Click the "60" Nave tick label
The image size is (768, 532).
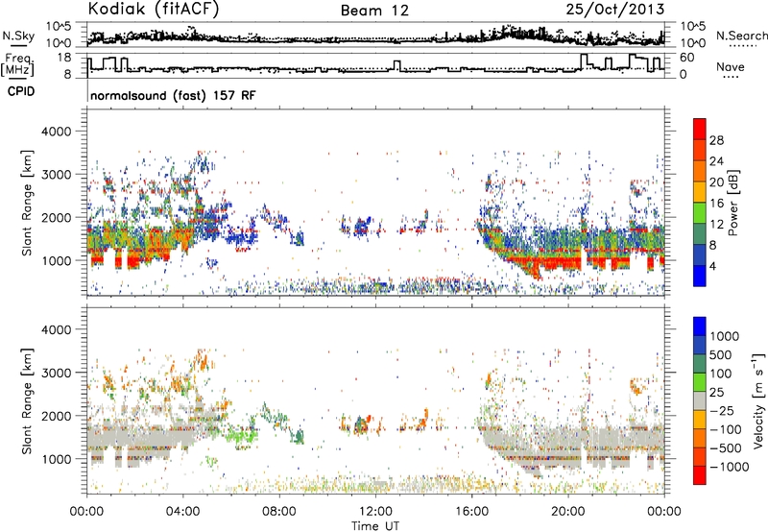[x=687, y=58]
